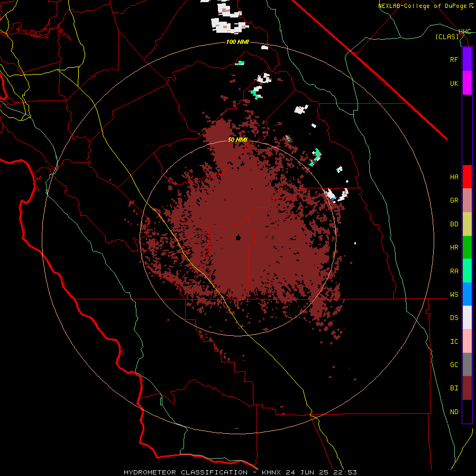Select the DS white legend swatch
Screen dimensions: 476x476
click(x=467, y=317)
